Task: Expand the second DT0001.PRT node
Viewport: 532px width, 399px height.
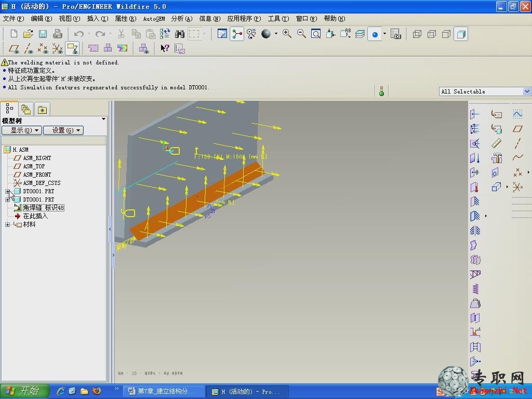Action: click(7, 199)
